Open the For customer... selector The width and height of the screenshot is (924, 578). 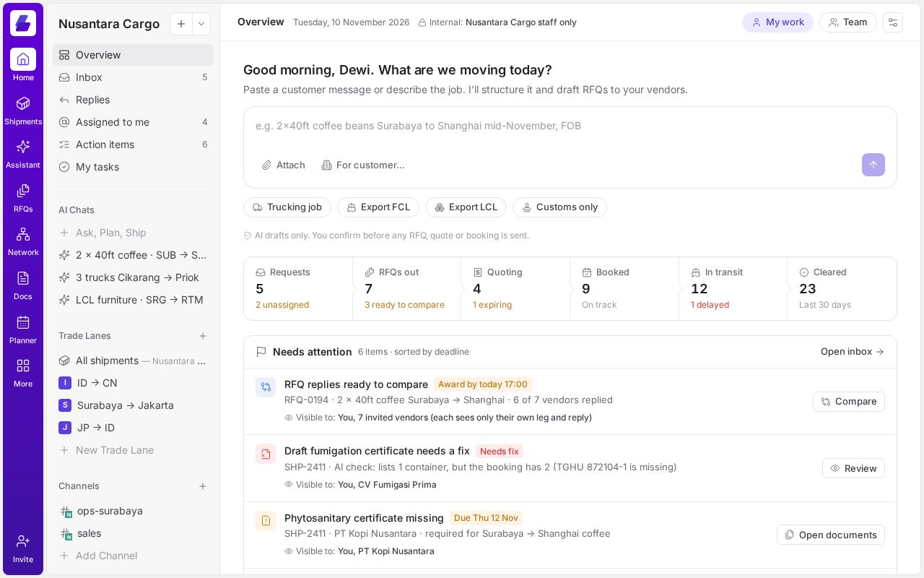point(363,165)
